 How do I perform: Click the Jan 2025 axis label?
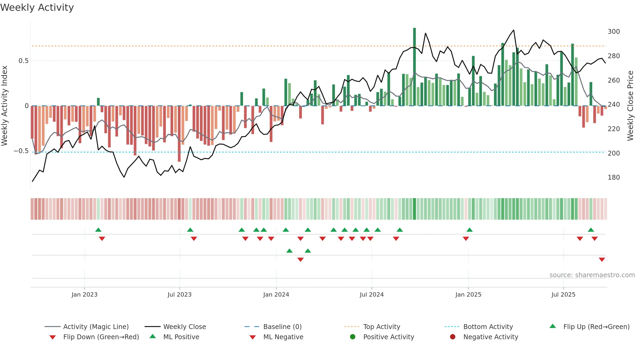[x=468, y=294]
